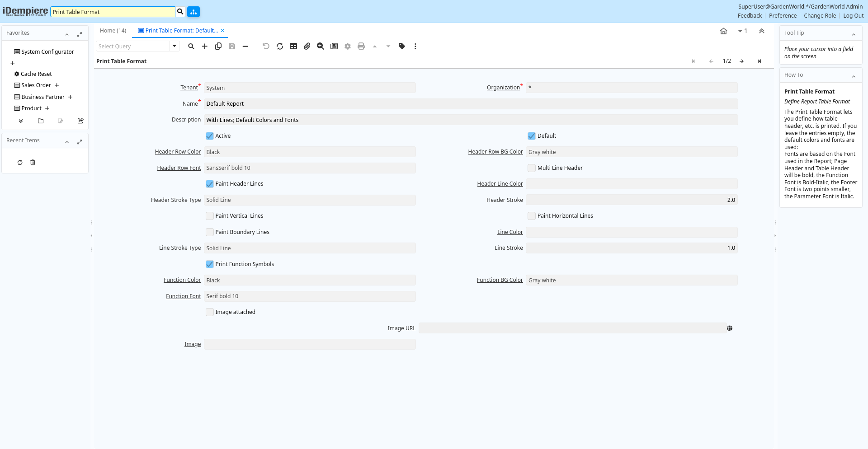
Task: Open System Configurator in Favorites
Action: click(47, 52)
